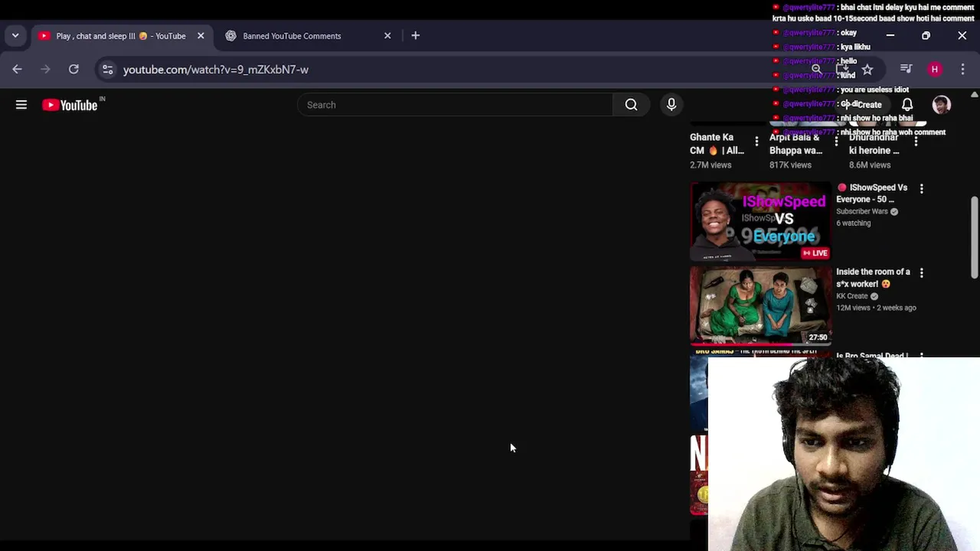Click the 2.7M views text

click(x=710, y=165)
